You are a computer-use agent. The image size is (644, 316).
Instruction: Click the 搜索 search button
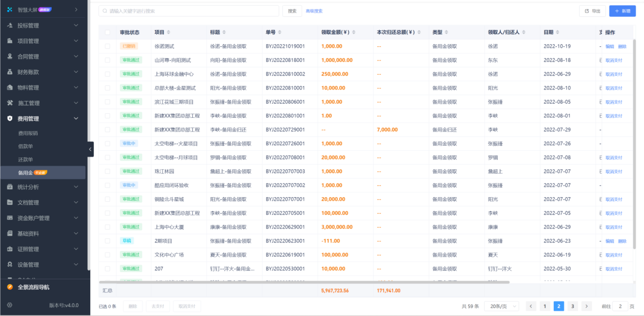point(291,11)
